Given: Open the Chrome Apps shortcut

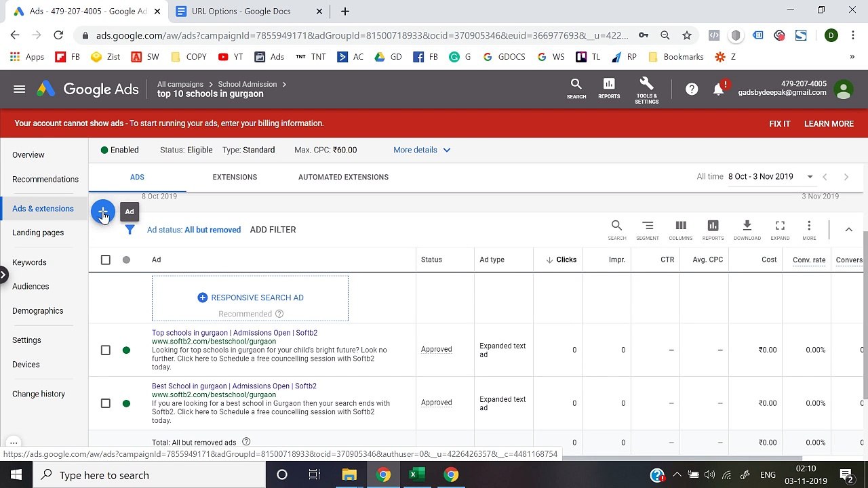Looking at the screenshot, I should (x=27, y=57).
